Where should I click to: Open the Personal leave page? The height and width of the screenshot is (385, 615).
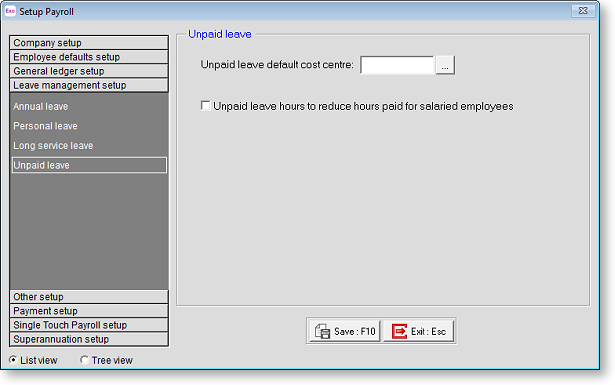click(45, 126)
